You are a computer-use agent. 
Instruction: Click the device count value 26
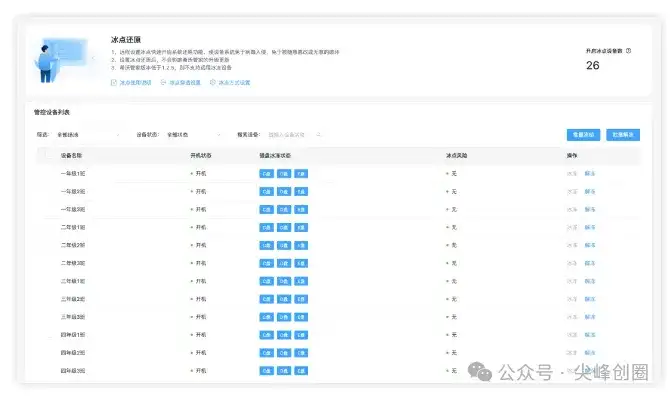(593, 65)
